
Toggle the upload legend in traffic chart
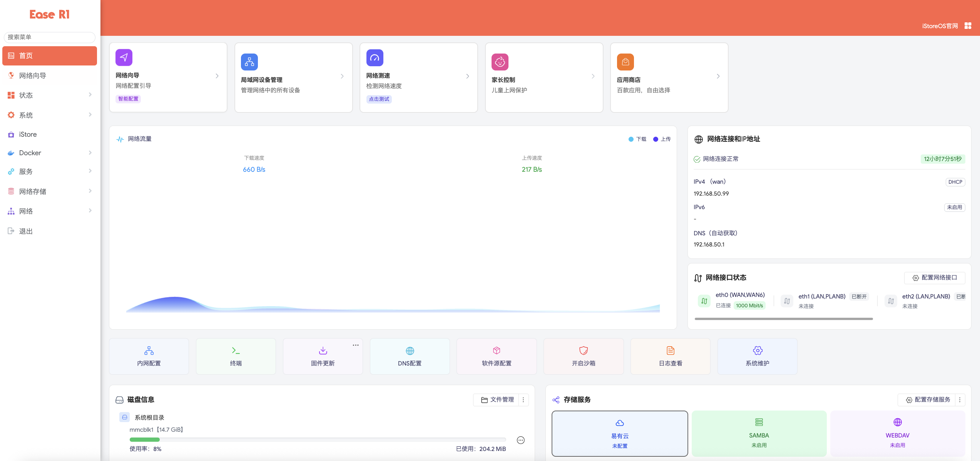(662, 139)
